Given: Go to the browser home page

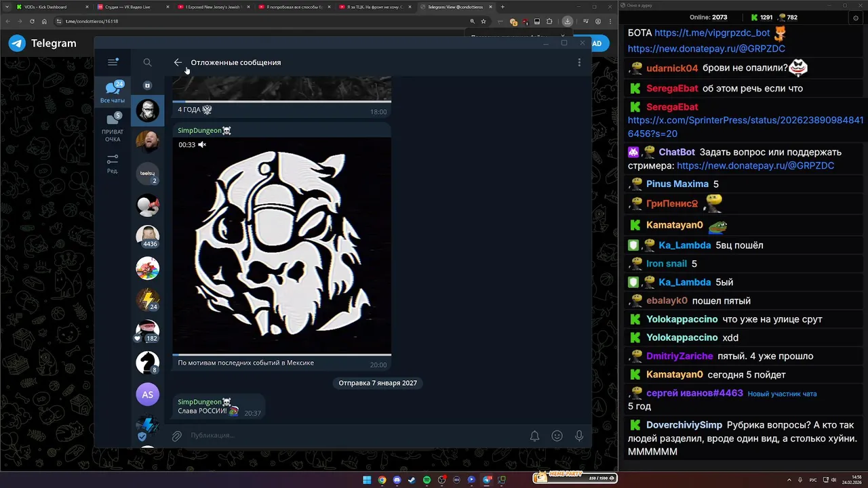Looking at the screenshot, I should [x=44, y=21].
